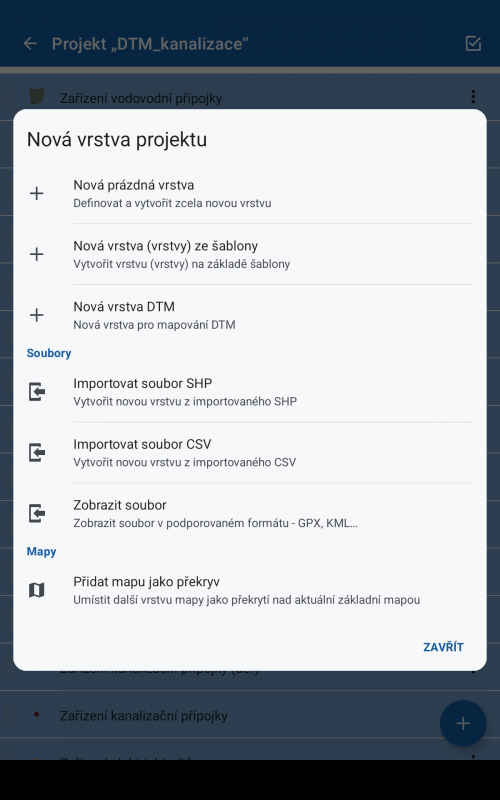
Task: Tap plus icon for Nová prázdná vrstva
Action: point(36,193)
